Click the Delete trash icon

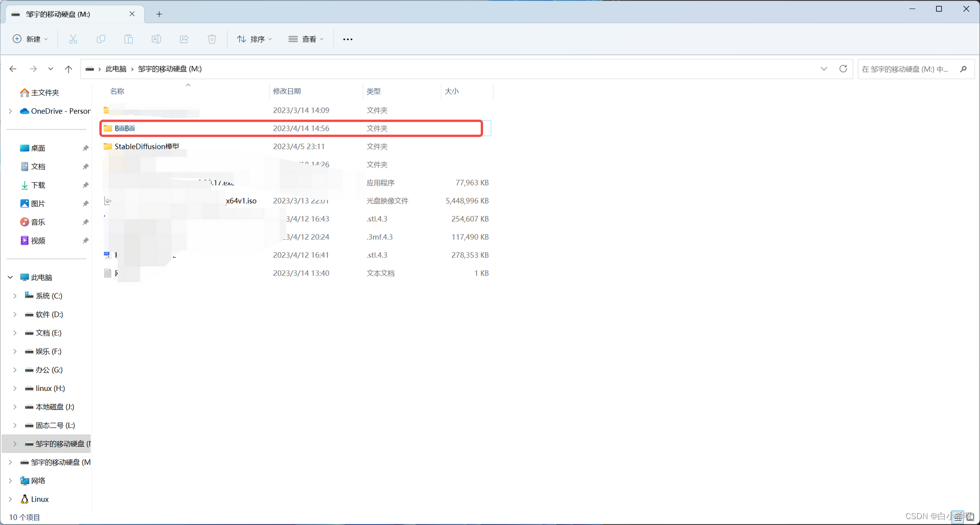click(212, 39)
